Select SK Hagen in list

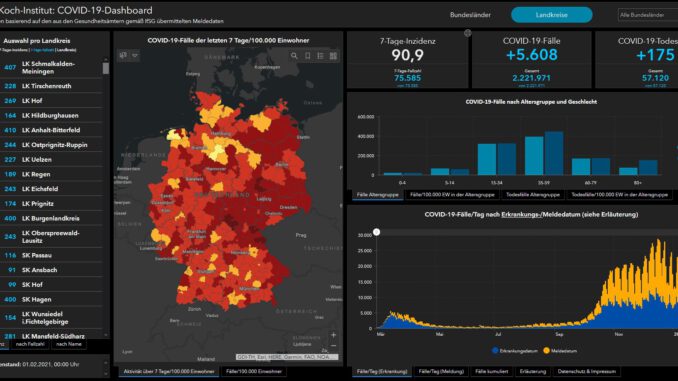(x=51, y=299)
